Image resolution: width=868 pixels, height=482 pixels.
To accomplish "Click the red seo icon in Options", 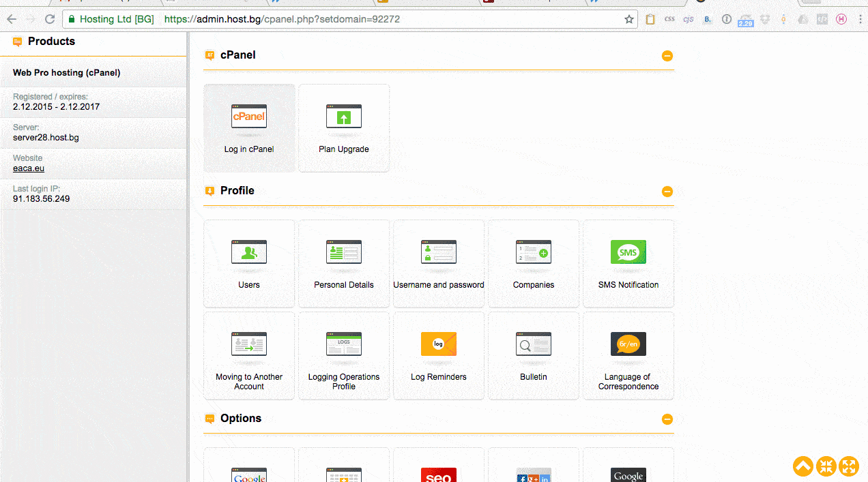I will coord(439,475).
